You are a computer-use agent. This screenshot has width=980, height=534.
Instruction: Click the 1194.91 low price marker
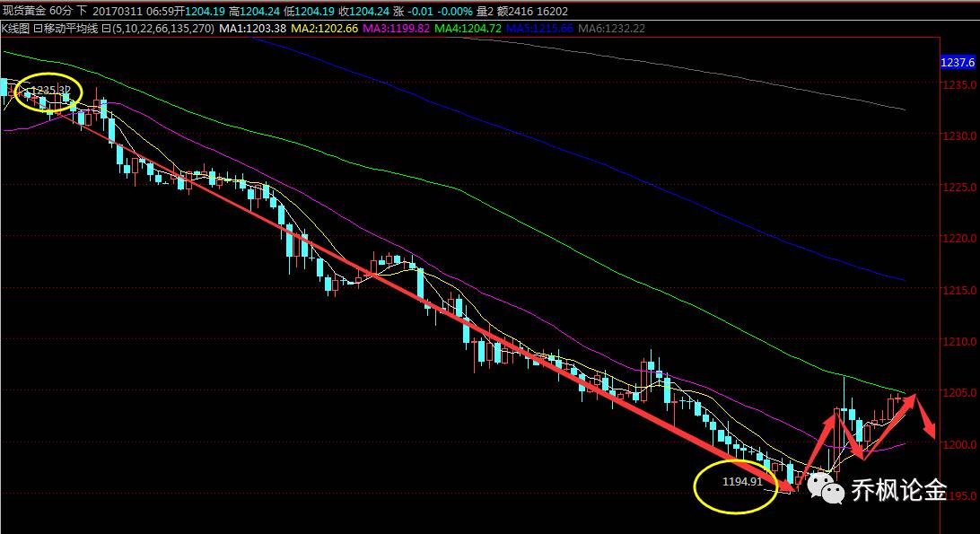tap(742, 481)
